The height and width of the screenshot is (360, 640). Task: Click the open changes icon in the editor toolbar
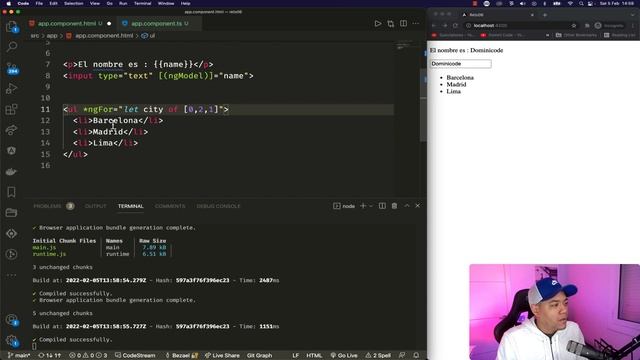(391, 24)
